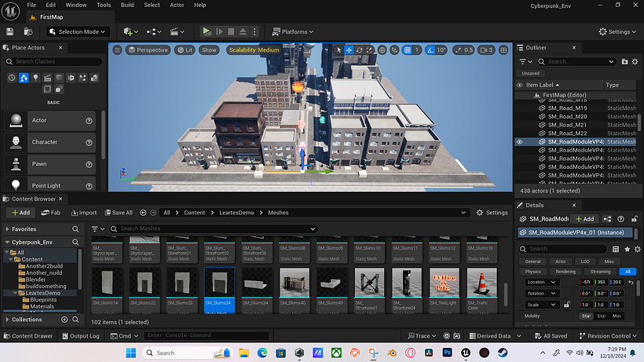644x362 pixels.
Task: Click the Save All button
Action: pos(119,213)
